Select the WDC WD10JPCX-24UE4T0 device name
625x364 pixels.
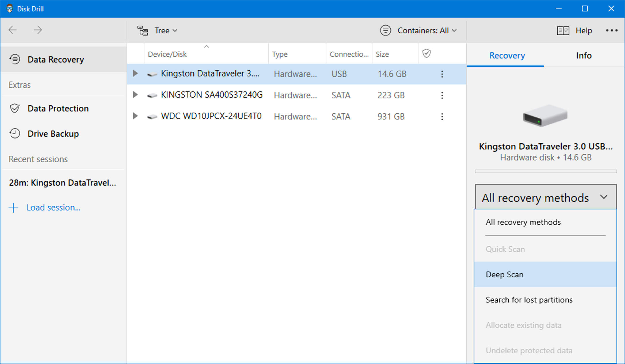(211, 116)
